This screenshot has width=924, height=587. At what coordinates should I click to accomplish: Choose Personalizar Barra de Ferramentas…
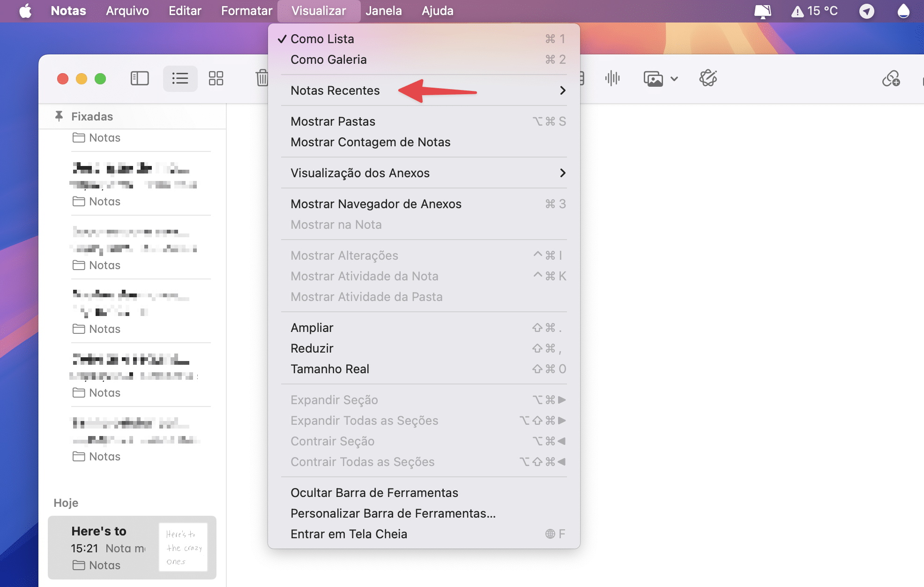pos(424,513)
